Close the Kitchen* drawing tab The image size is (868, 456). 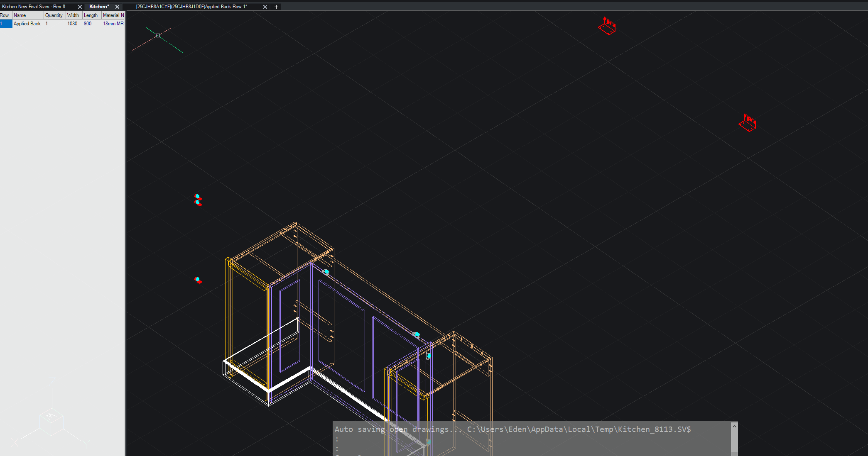[x=117, y=7]
